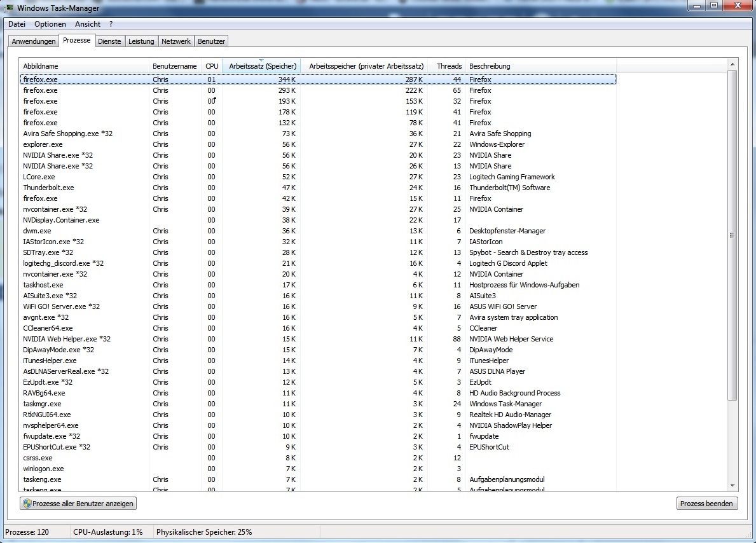Image resolution: width=756 pixels, height=543 pixels.
Task: Select the iTunesHelper.exe process
Action: click(x=318, y=361)
